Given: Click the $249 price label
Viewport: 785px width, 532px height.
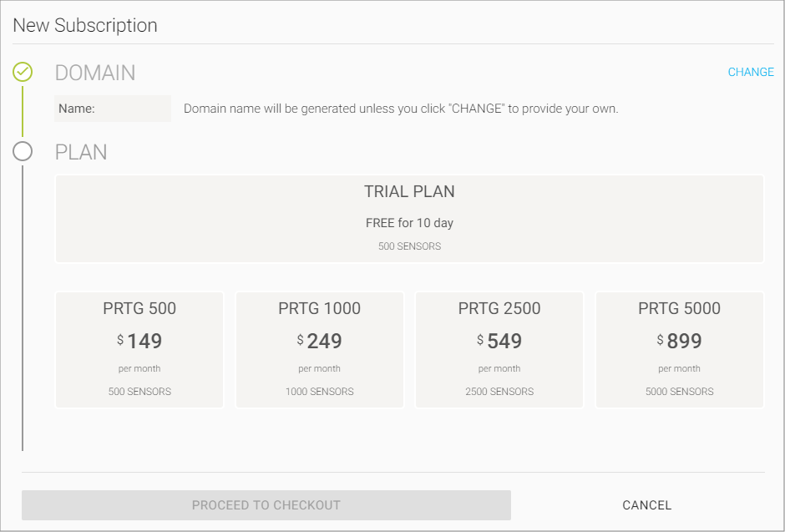Looking at the screenshot, I should pos(319,342).
